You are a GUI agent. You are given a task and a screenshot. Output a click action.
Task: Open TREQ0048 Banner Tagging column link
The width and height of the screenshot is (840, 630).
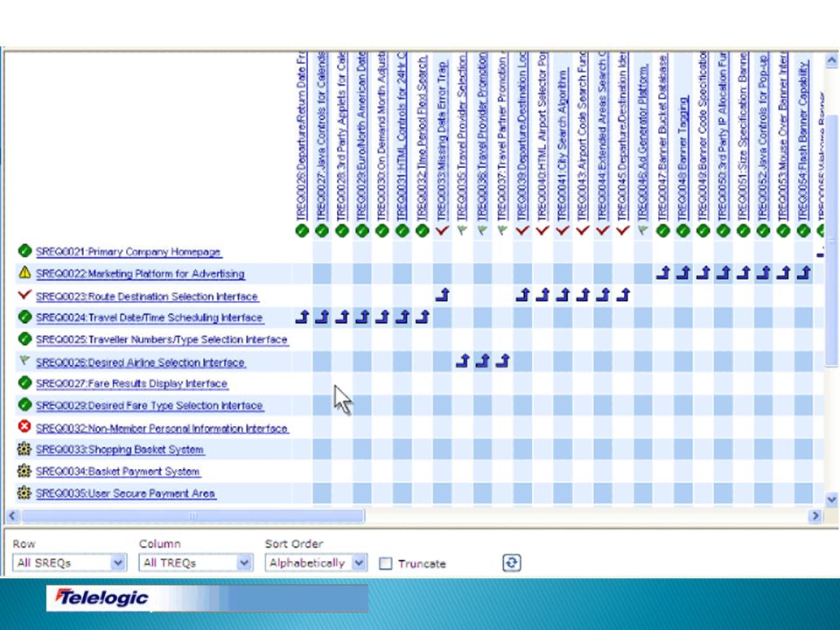pyautogui.click(x=682, y=158)
